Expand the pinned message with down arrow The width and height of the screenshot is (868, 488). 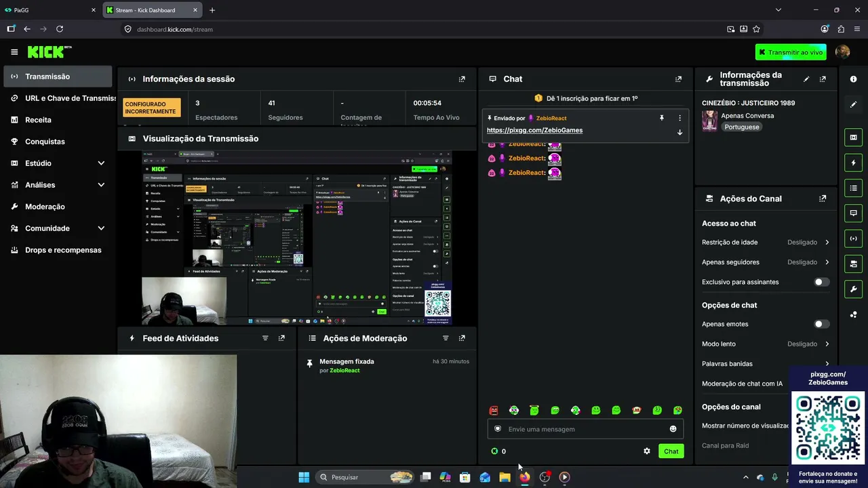click(x=679, y=132)
